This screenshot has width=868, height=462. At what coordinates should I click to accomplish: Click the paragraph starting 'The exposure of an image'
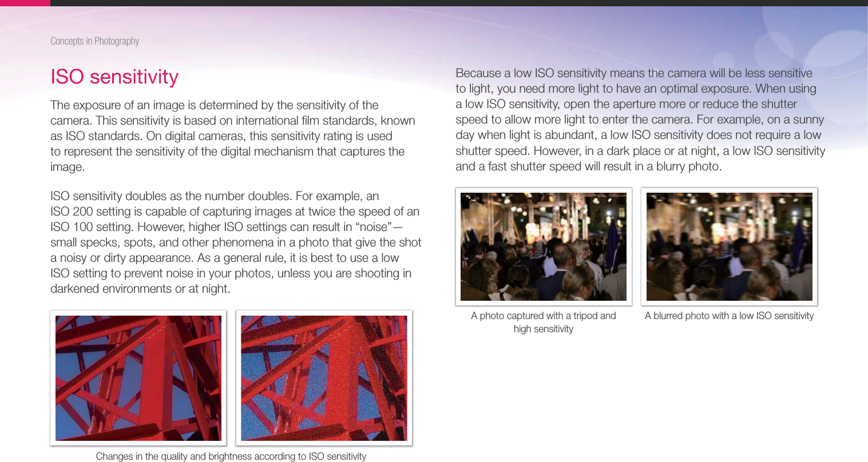point(233,136)
